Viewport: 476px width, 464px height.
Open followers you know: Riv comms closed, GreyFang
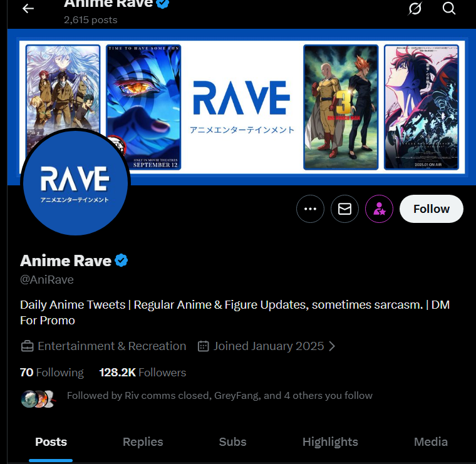[x=220, y=395]
